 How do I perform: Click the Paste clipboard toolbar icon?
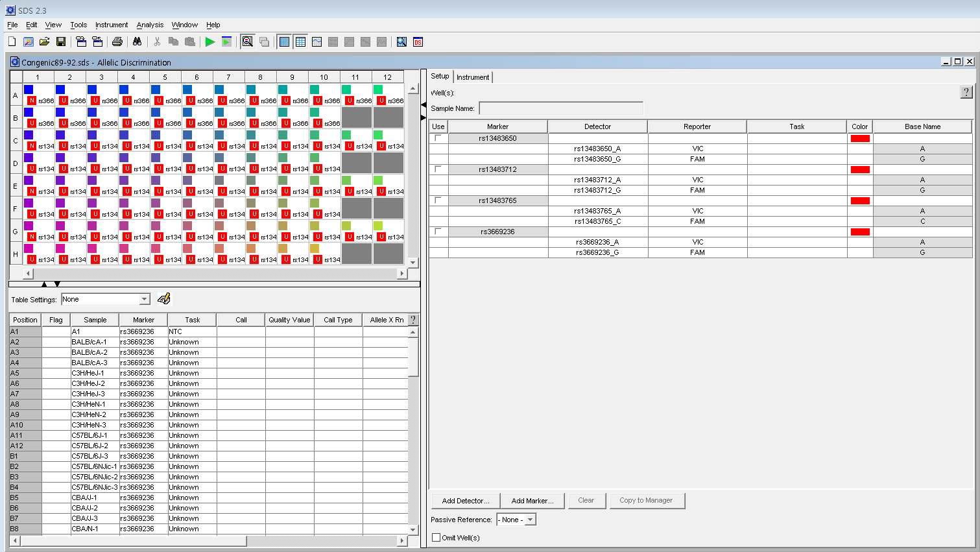click(190, 42)
